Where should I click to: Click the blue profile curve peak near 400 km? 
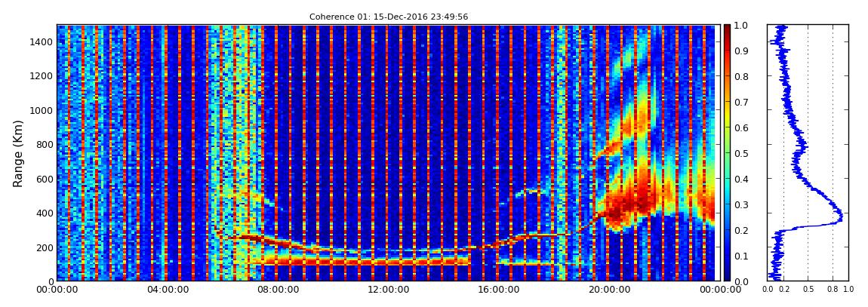(x=840, y=215)
